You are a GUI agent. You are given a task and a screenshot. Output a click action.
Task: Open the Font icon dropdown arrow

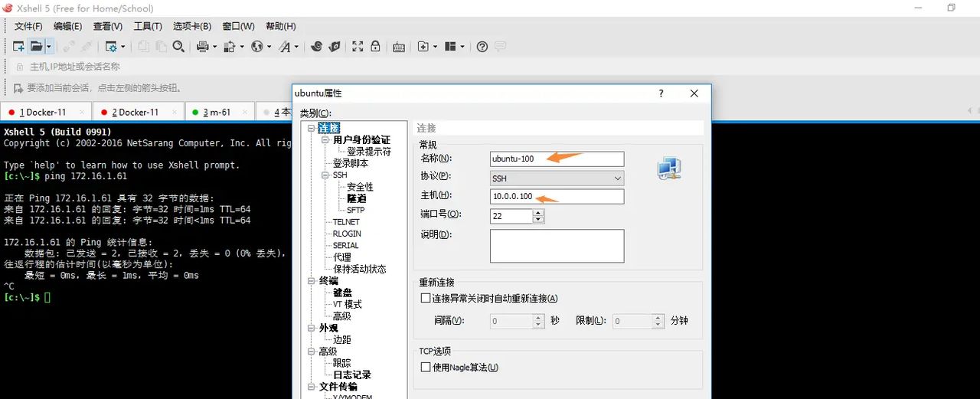pos(297,47)
